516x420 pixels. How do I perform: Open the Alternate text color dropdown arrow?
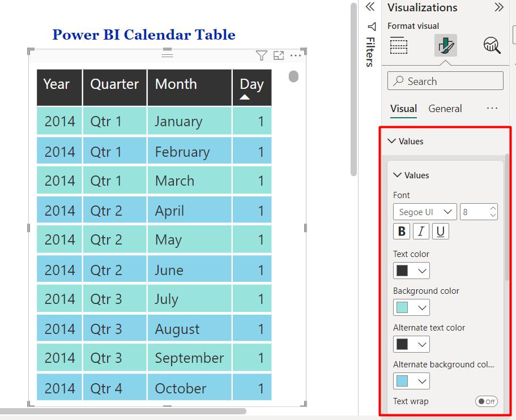[422, 345]
